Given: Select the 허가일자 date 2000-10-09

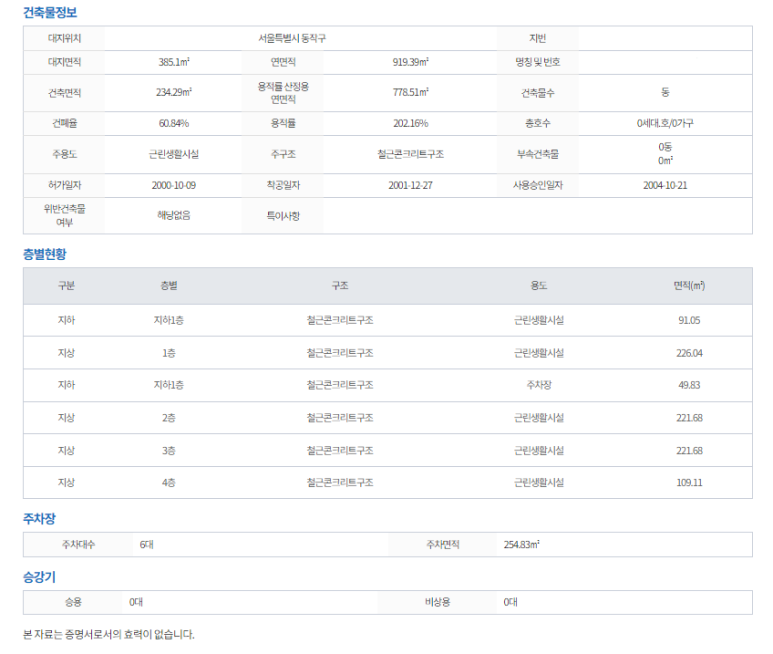Looking at the screenshot, I should [174, 185].
